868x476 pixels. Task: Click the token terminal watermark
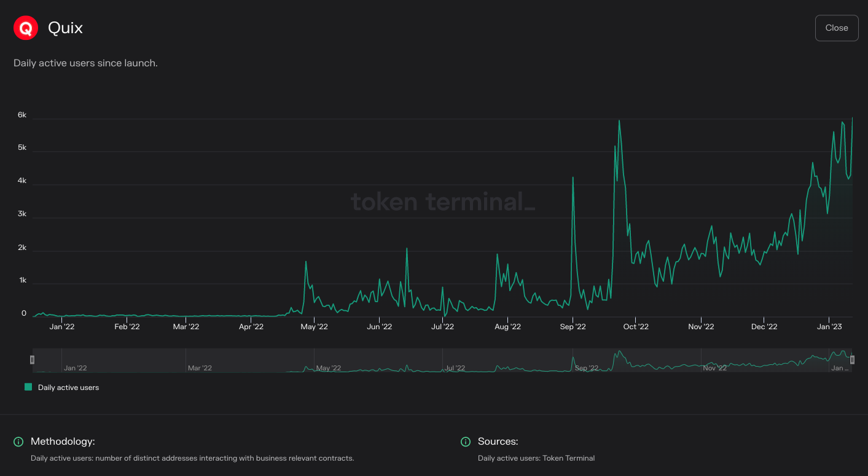click(x=442, y=202)
